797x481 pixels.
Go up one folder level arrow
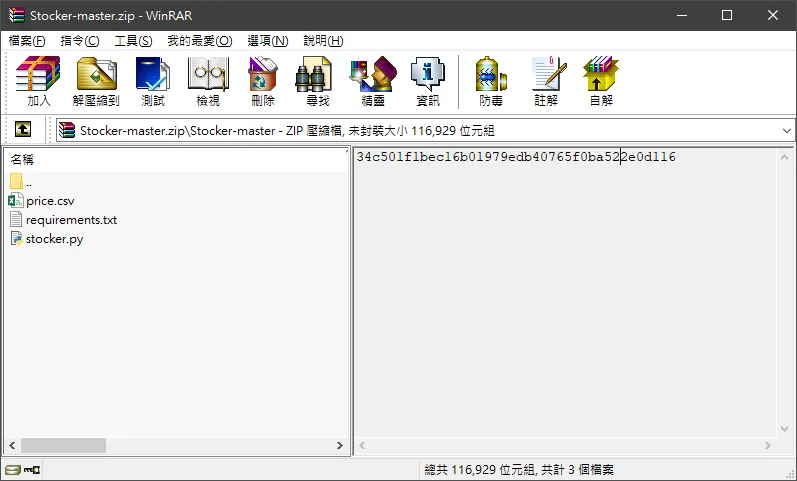[23, 130]
